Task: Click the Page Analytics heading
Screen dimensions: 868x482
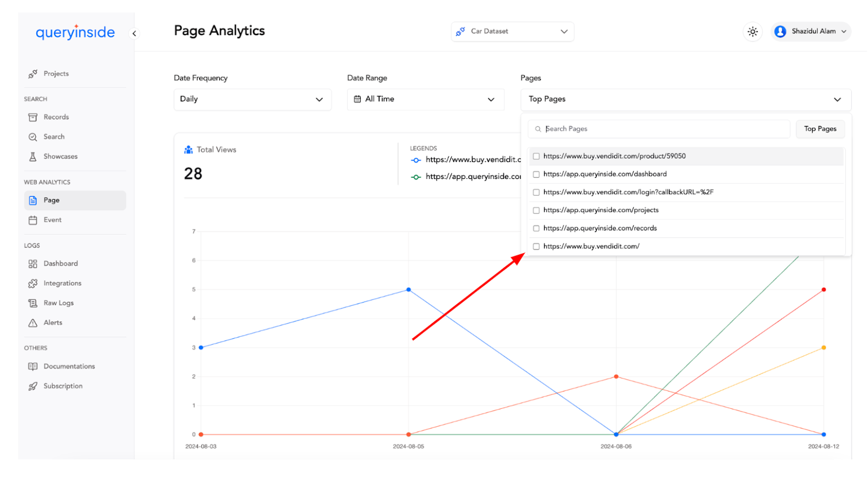Action: (219, 31)
